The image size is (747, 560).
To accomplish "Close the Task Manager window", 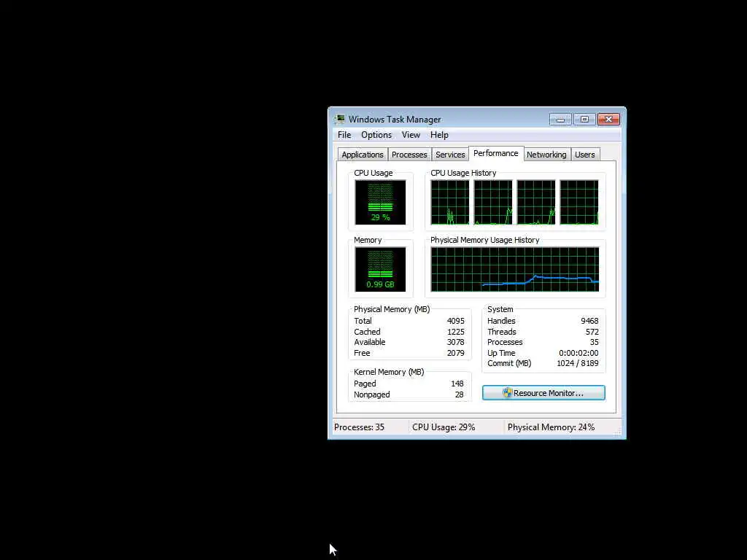I will click(x=608, y=119).
